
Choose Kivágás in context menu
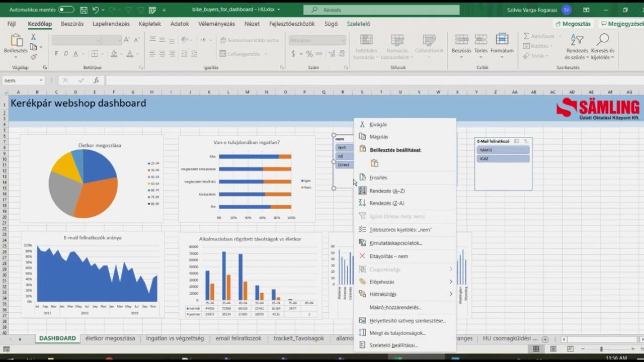click(x=405, y=124)
